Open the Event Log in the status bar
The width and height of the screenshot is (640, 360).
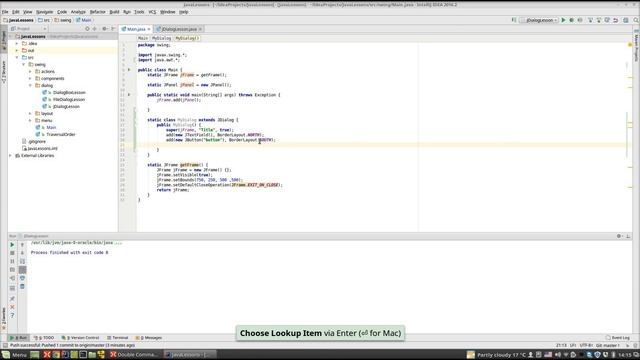(618, 338)
